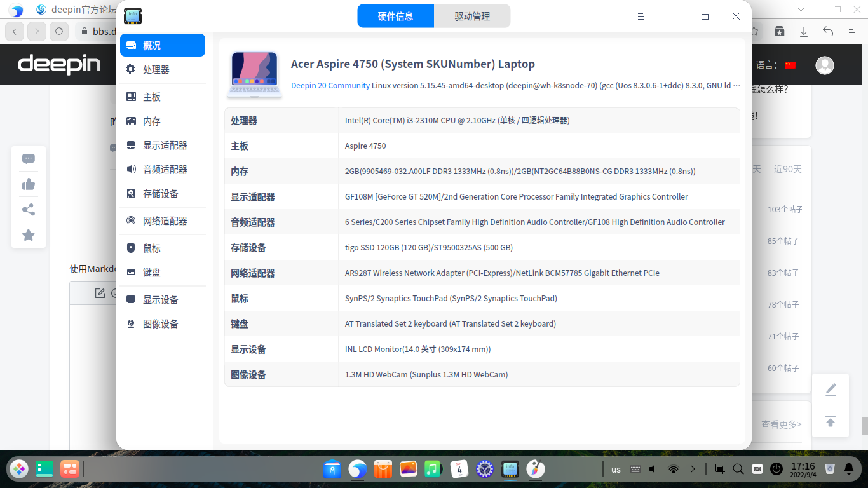Open the device manager hamburger menu
Viewport: 868px width, 488px height.
coord(641,16)
